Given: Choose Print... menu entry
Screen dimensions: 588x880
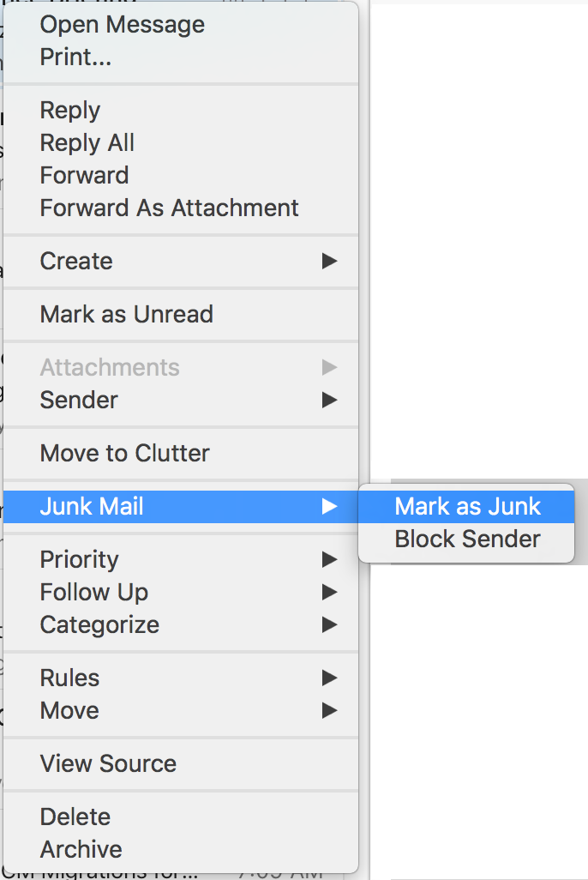Looking at the screenshot, I should (181, 57).
